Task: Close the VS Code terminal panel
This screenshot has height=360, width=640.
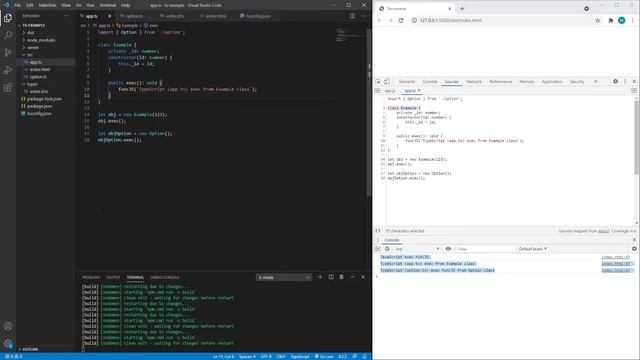Action: click(x=363, y=277)
